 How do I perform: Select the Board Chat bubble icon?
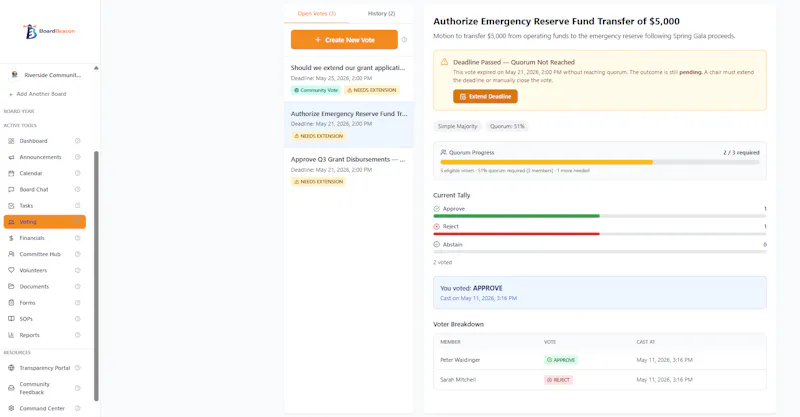point(11,189)
